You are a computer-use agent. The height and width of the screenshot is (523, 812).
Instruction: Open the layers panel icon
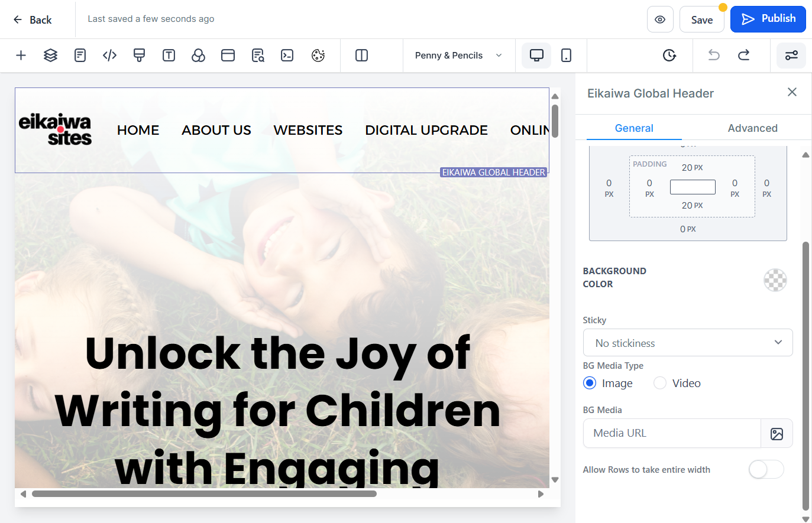50,56
